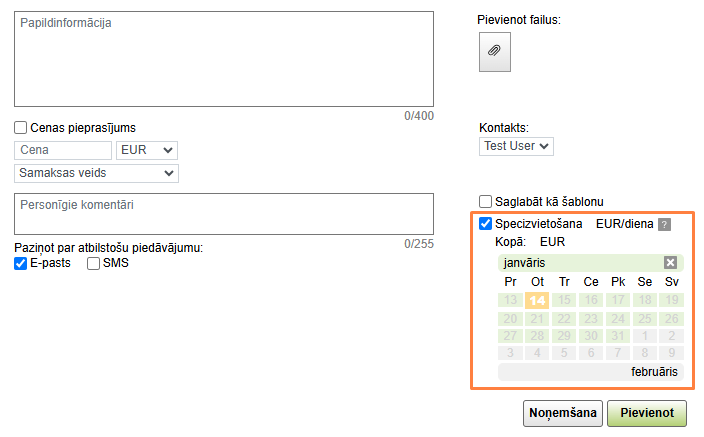Click the Personīgie komentāri text area
This screenshot has width=704, height=437.
224,213
